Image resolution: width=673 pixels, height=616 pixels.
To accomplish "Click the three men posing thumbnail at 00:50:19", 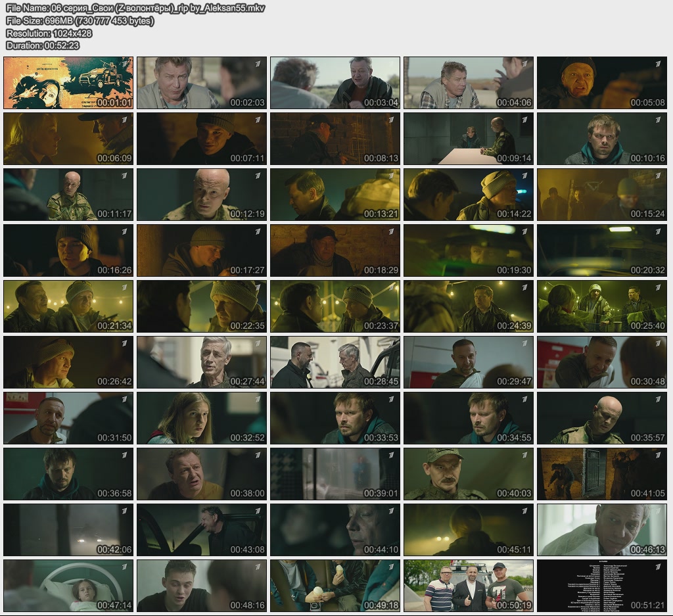I will (x=468, y=586).
